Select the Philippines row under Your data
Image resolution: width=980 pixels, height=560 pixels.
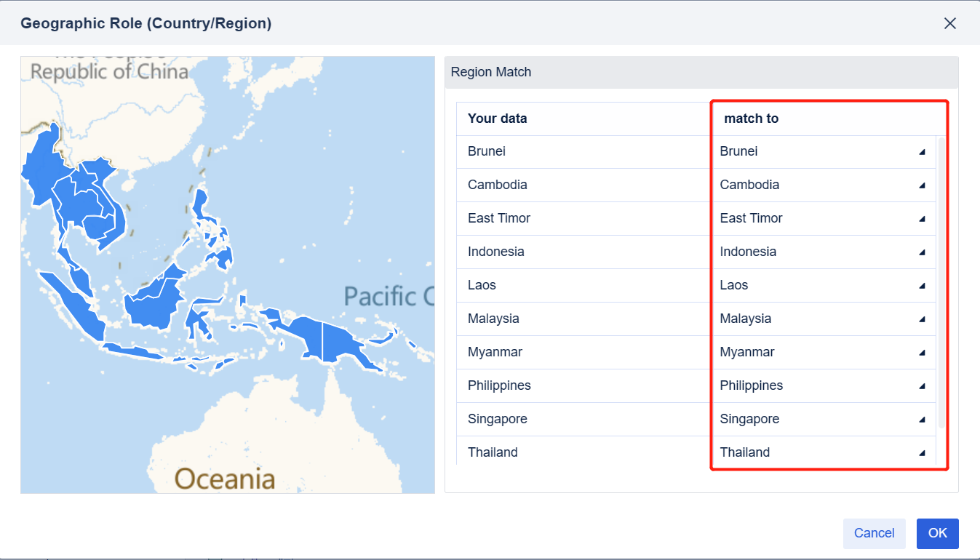tap(499, 385)
